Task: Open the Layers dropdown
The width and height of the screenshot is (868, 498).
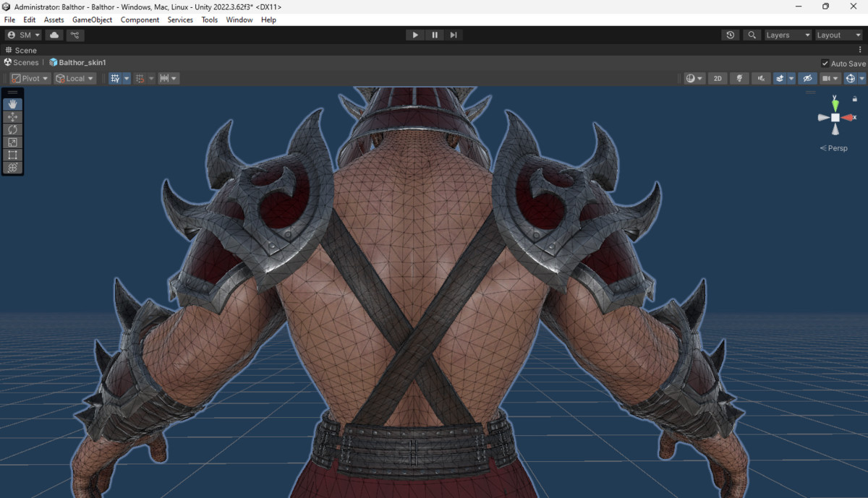Action: pyautogui.click(x=788, y=35)
